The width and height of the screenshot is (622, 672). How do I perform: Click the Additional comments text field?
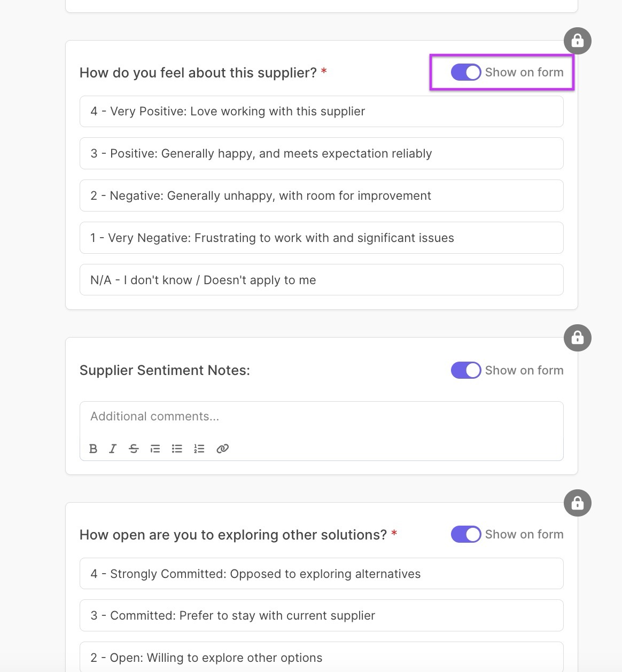[x=321, y=417]
